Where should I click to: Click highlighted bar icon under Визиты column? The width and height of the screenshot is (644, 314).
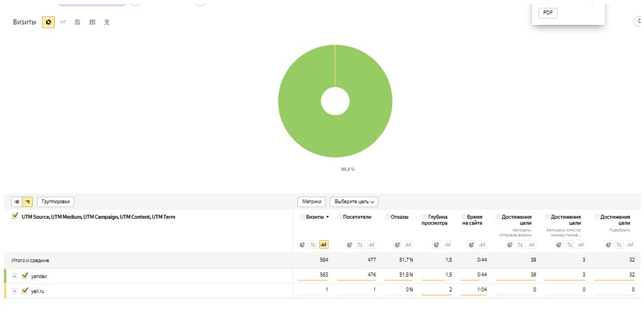pos(323,245)
